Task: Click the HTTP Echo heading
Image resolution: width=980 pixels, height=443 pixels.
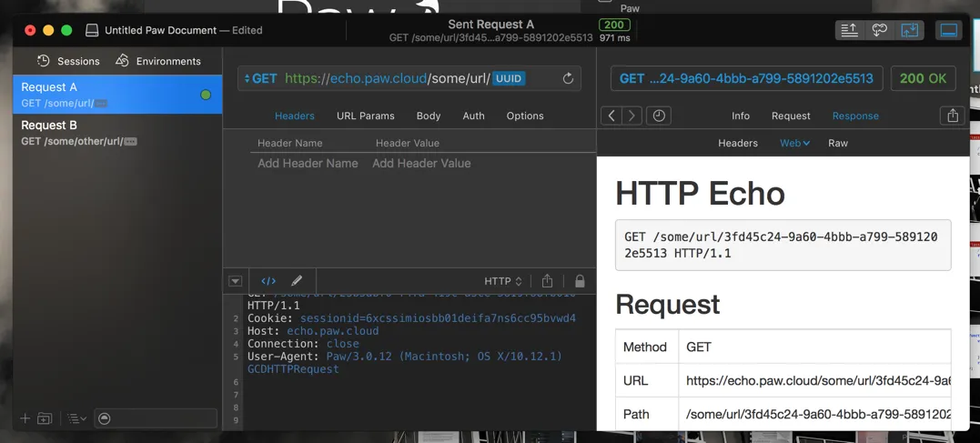Action: 700,193
